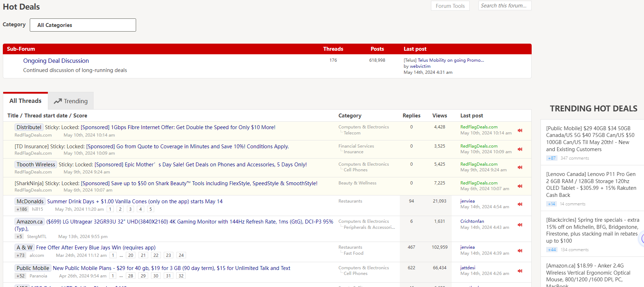This screenshot has height=287, width=644.
Task: Jump to last post in Public Mobile thread
Action: point(520,271)
